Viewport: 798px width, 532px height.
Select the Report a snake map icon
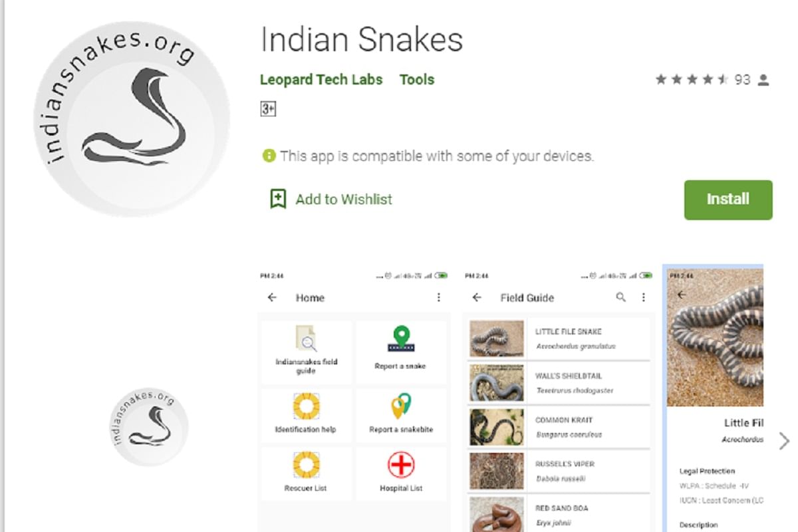(401, 338)
